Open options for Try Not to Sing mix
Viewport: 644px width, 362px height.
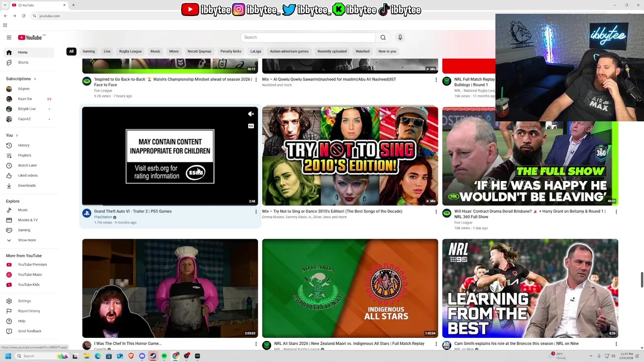pos(436,212)
